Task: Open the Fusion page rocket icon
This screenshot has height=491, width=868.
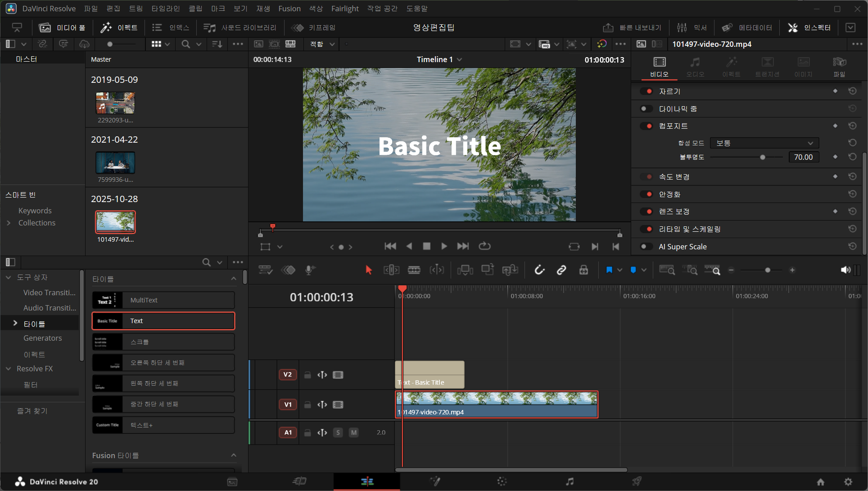Action: [x=637, y=482]
